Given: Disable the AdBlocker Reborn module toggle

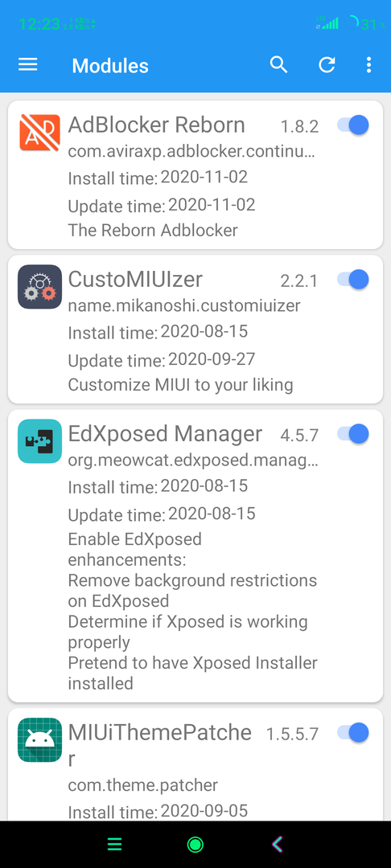Looking at the screenshot, I should pyautogui.click(x=353, y=125).
